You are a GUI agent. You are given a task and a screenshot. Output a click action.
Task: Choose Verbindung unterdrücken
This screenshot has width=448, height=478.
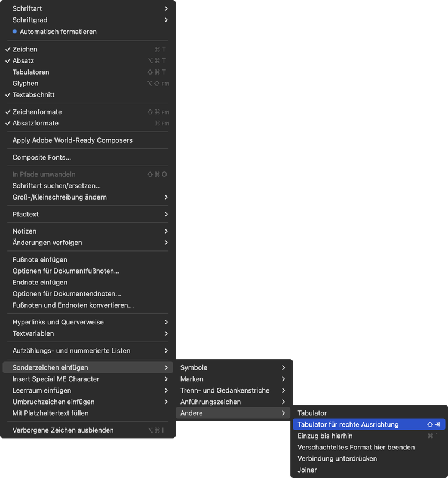tap(369, 458)
